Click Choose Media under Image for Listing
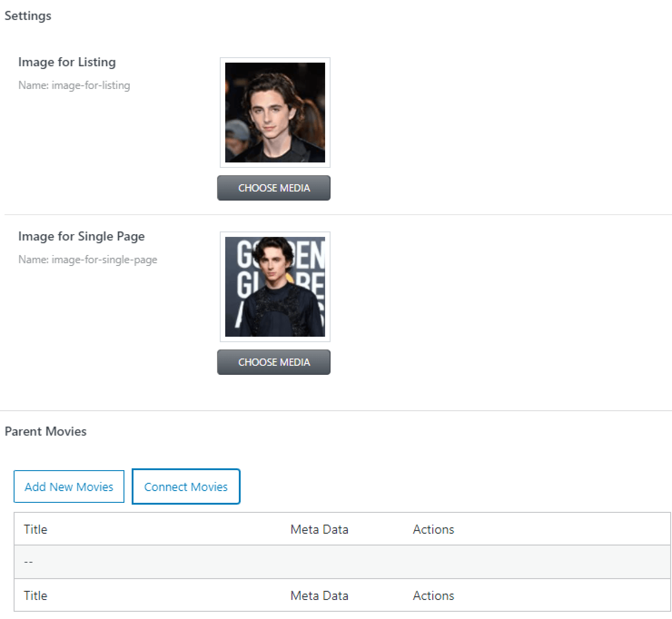 click(x=274, y=188)
